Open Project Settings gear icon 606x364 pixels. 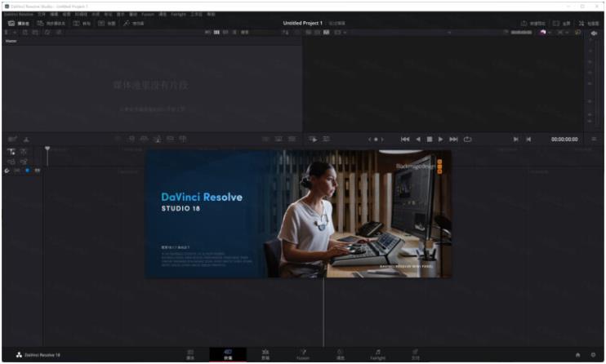(593, 355)
